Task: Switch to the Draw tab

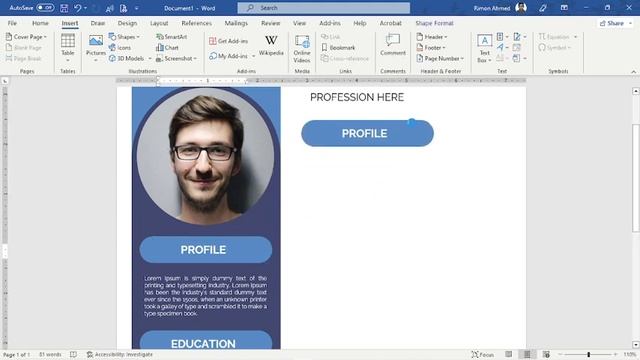Action: (98, 23)
